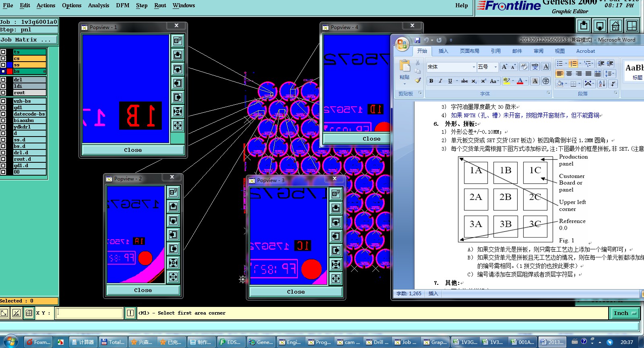Close Popview 1 using Close button
644x348 pixels.
[133, 150]
